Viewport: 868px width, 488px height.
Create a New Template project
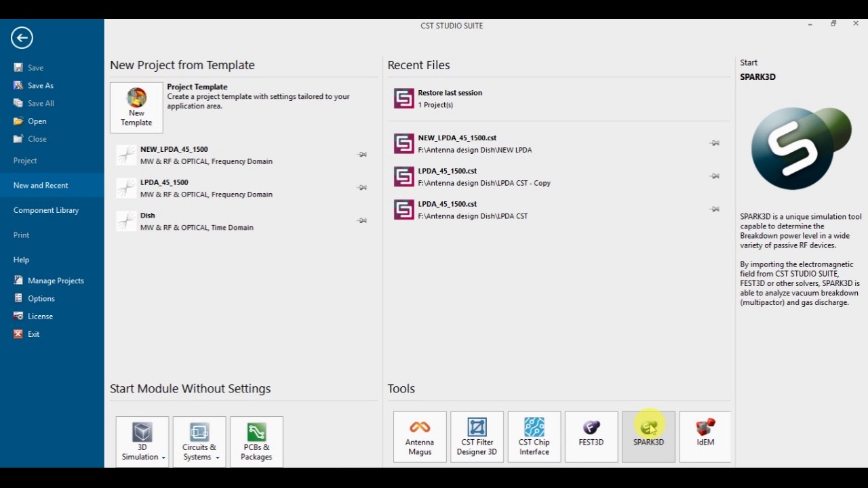pos(136,107)
